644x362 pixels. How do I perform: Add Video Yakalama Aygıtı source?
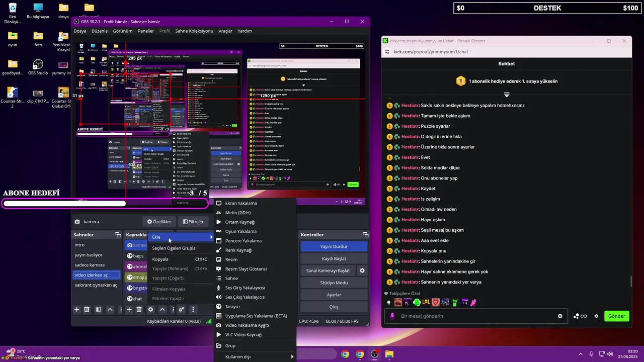tap(255, 325)
